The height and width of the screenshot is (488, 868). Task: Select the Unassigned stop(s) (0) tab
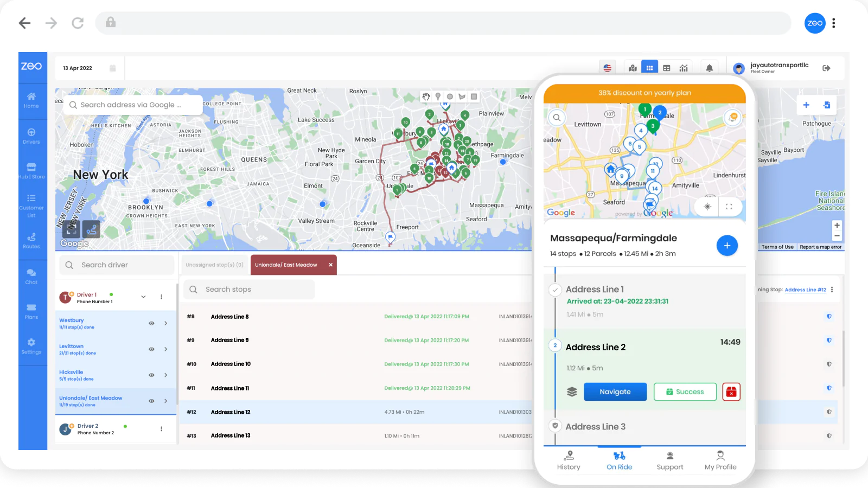[214, 265]
